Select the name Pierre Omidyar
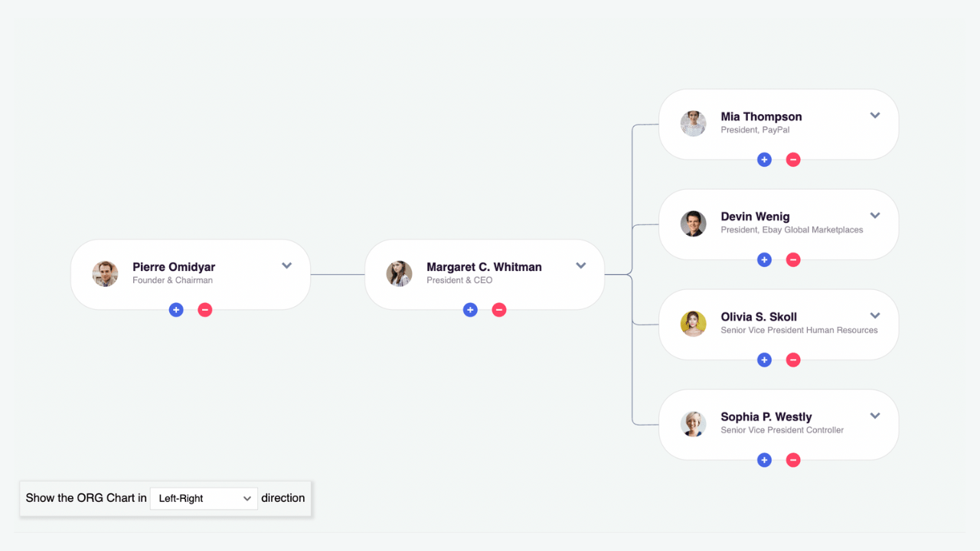The height and width of the screenshot is (551, 980). point(174,267)
